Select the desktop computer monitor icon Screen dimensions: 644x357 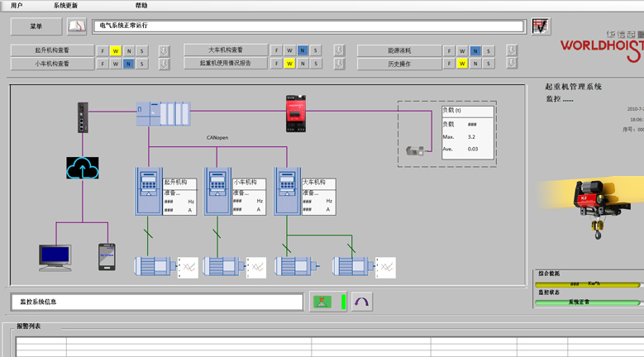(55, 257)
